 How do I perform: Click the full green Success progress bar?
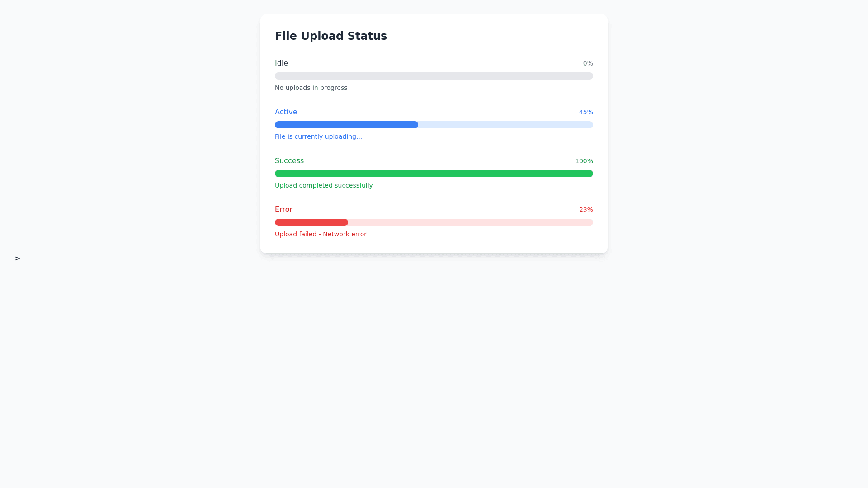pyautogui.click(x=434, y=174)
